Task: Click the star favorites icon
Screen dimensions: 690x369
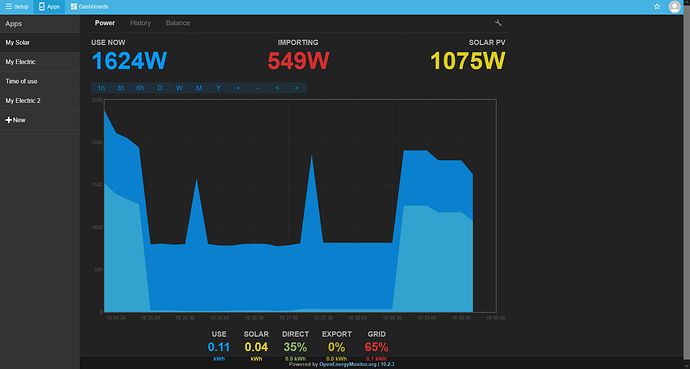Action: [657, 7]
